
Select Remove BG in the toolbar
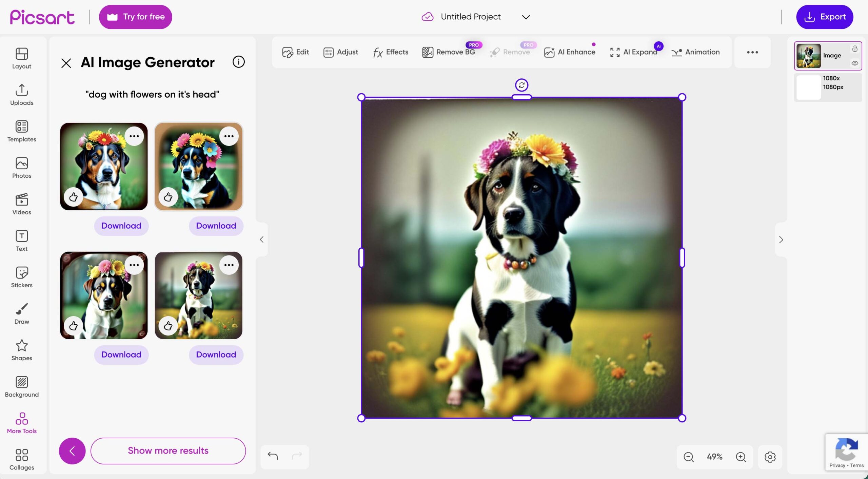coord(449,52)
